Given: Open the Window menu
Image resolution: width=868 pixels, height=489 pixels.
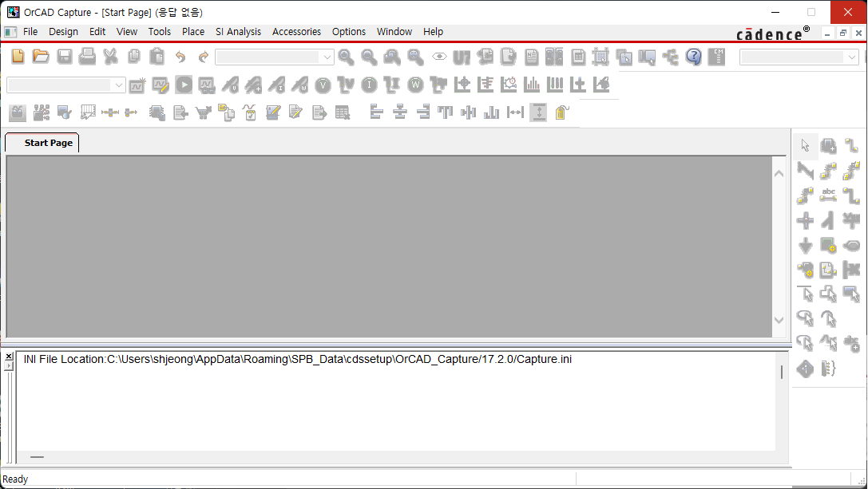Looking at the screenshot, I should pos(394,32).
